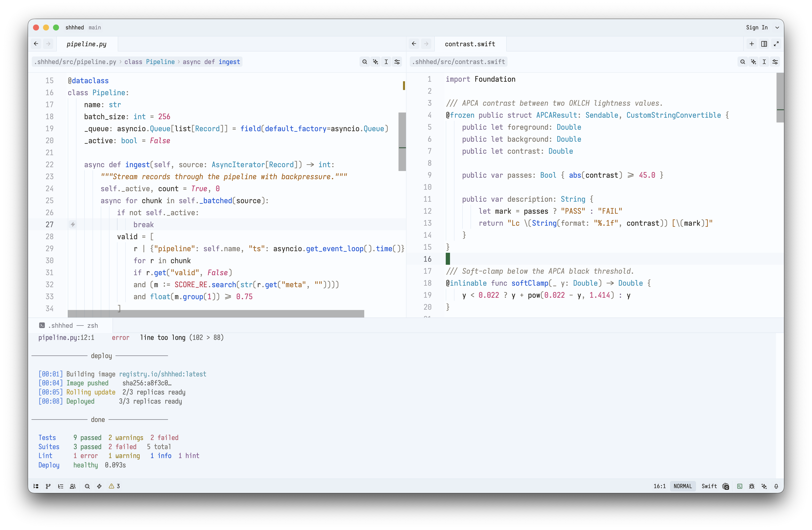This screenshot has height=530, width=812.
Task: Open the Swift language selector
Action: (709, 486)
